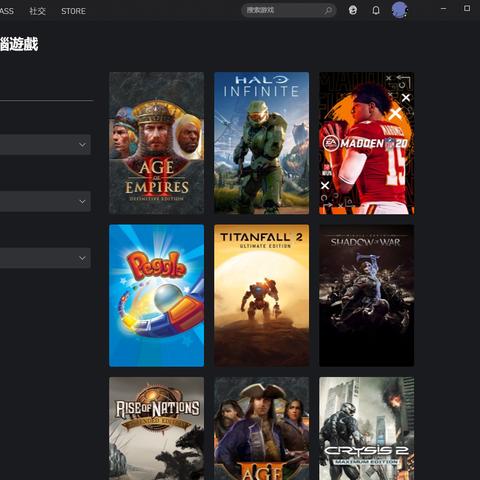The image size is (480, 480).
Task: Minimize the Xbox app window
Action: point(443,9)
